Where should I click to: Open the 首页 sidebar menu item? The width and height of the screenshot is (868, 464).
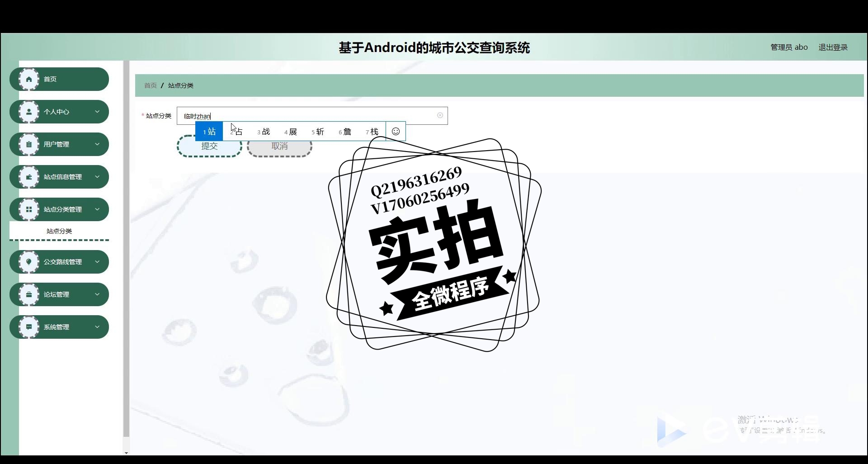click(59, 79)
